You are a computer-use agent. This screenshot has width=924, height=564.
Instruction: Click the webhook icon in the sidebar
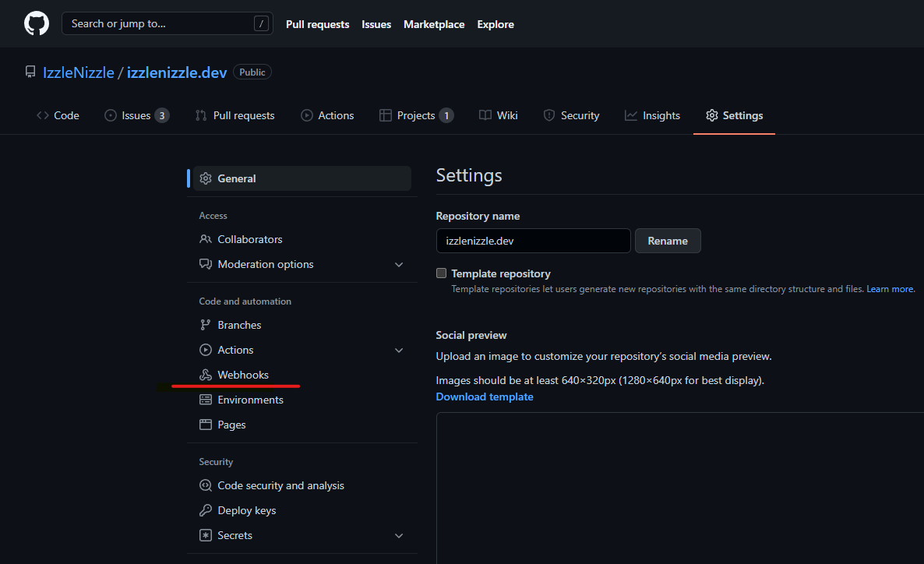pos(206,375)
